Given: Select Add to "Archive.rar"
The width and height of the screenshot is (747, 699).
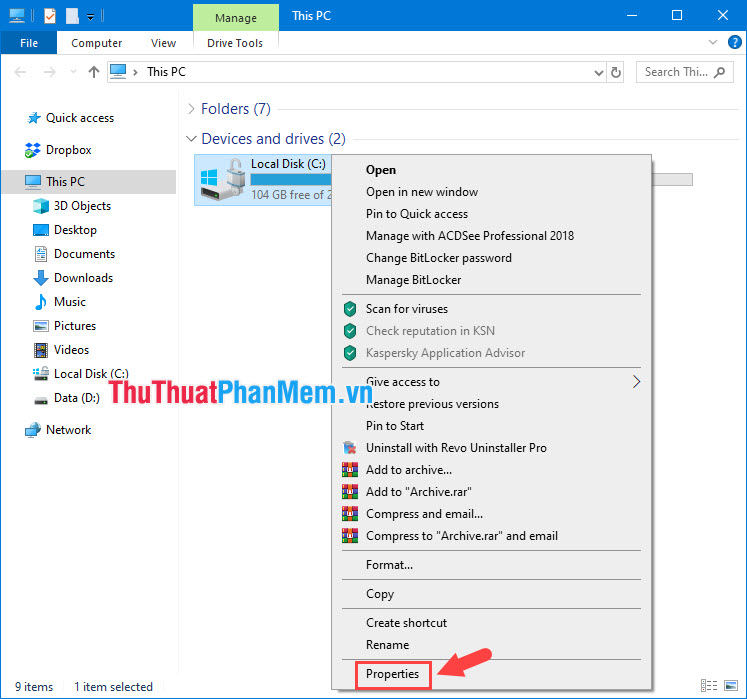Looking at the screenshot, I should 419,492.
